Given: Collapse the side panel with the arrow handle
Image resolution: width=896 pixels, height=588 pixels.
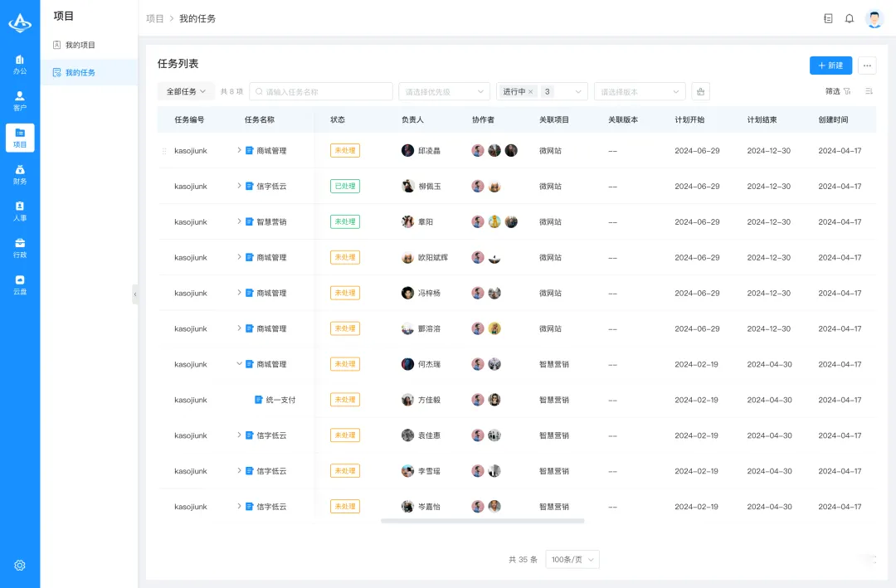Looking at the screenshot, I should point(135,294).
